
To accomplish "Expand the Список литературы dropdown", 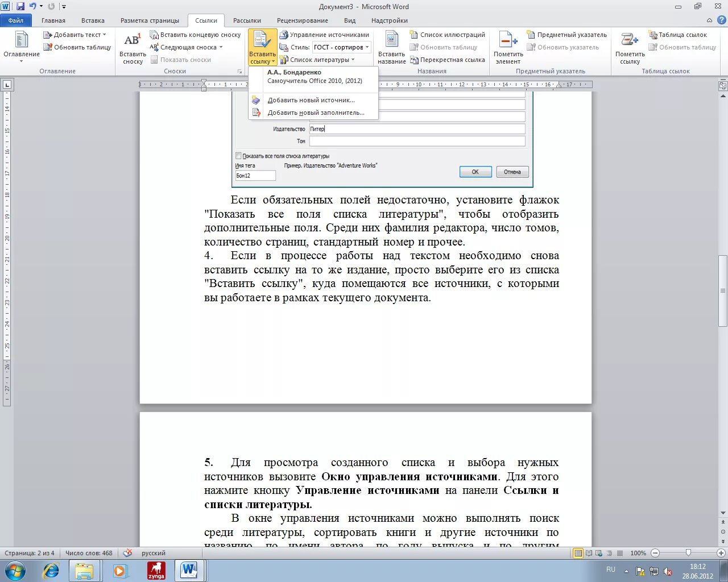I will pos(353,60).
